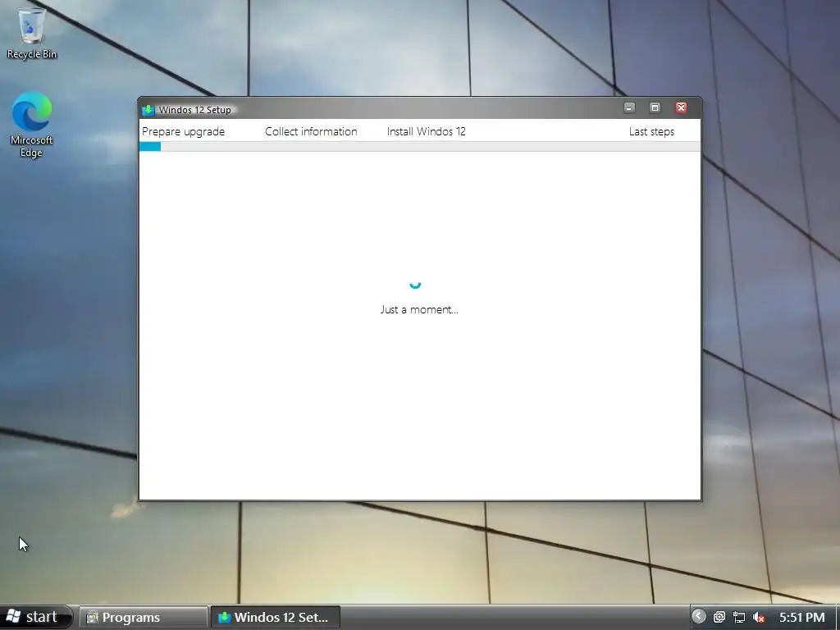The width and height of the screenshot is (840, 630).
Task: Select the Windos 12 Setup taskbar button
Action: point(276,617)
